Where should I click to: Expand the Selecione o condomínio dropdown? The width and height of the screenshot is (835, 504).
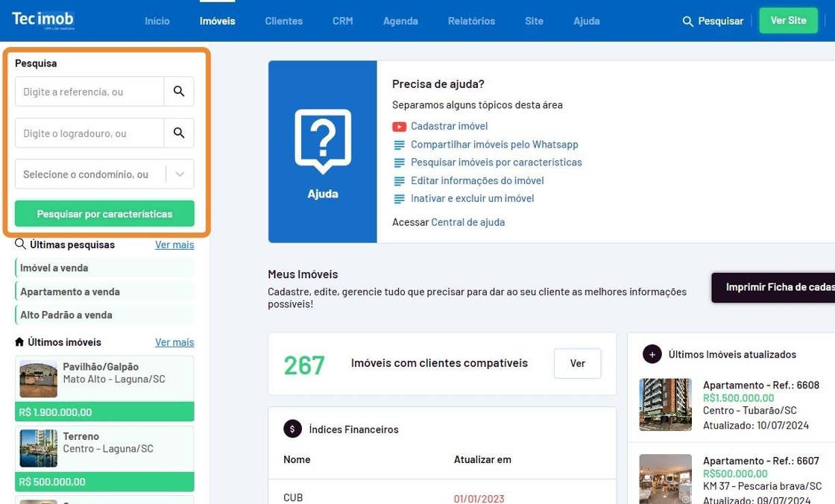tap(180, 174)
